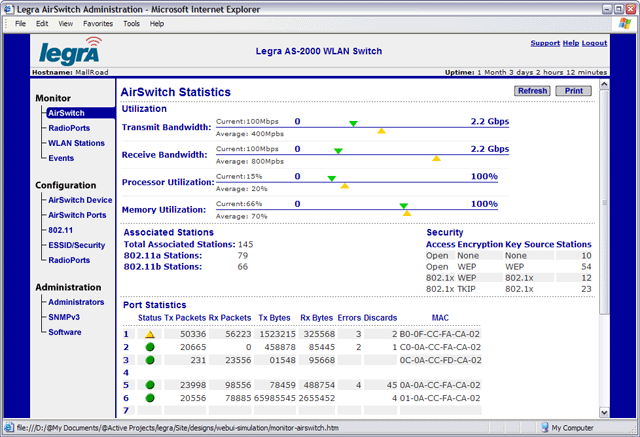This screenshot has height=437, width=640.
Task: Click TKIP encryption entry in Security table
Action: click(x=466, y=289)
